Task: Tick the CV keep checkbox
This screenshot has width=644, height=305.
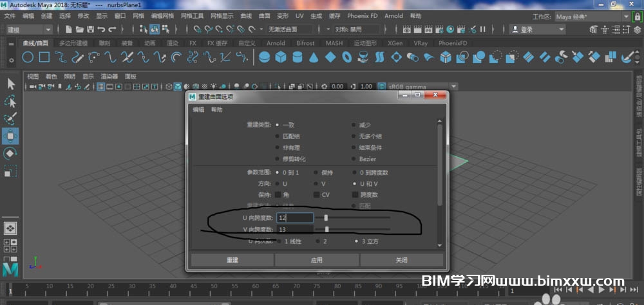Action: point(317,194)
